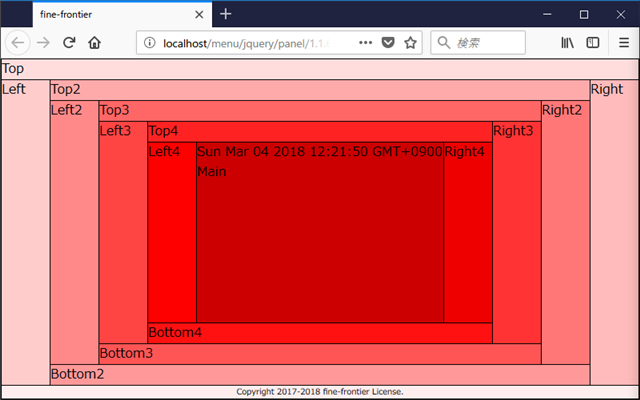
Task: Show site information icon in address bar
Action: point(150,42)
